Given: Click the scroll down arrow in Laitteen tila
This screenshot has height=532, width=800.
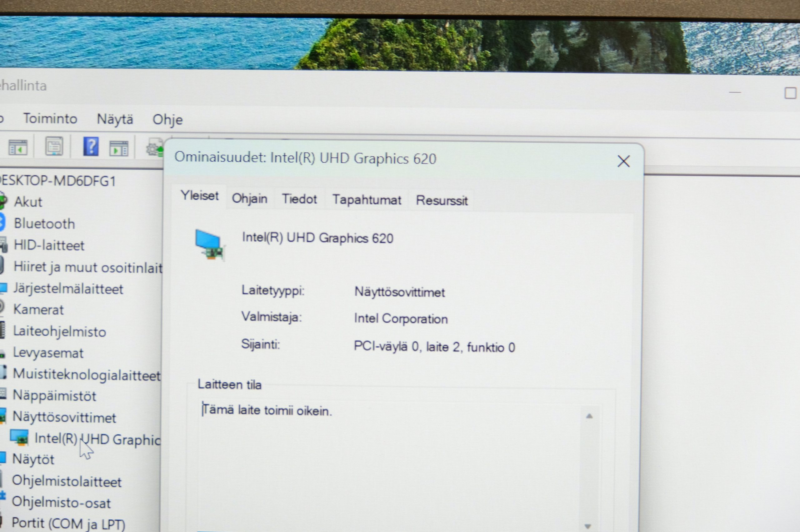Looking at the screenshot, I should pyautogui.click(x=588, y=526).
